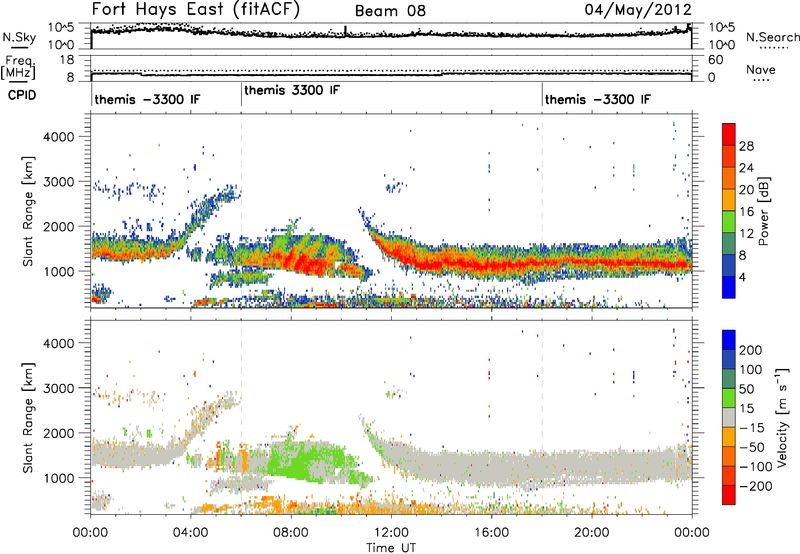Click the red high-power scatter near 08:30 UT
Viewport: 800px width, 554px height.
(x=306, y=261)
